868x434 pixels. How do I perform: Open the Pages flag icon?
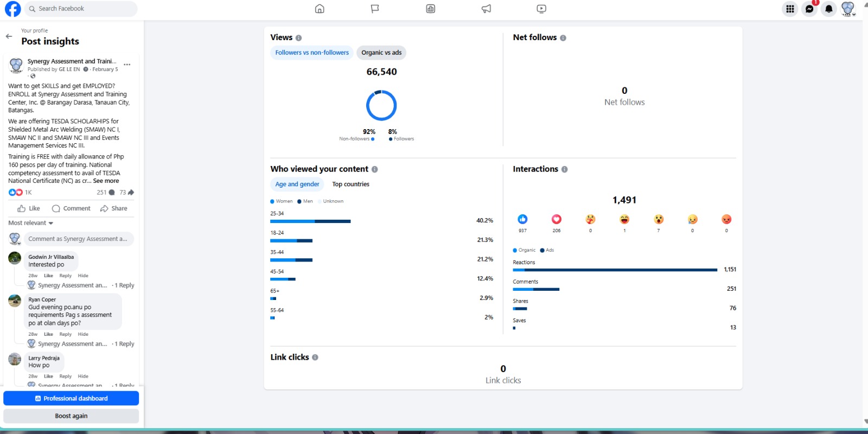pyautogui.click(x=375, y=9)
